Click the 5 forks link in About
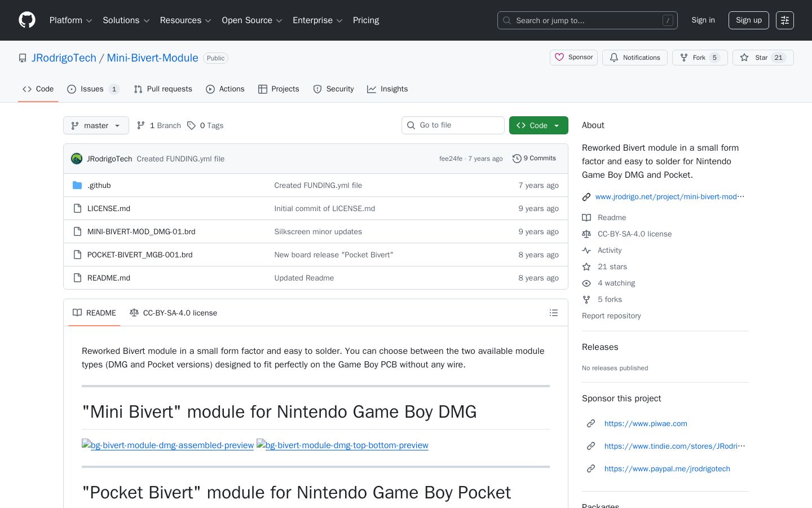The height and width of the screenshot is (508, 812). 602,299
